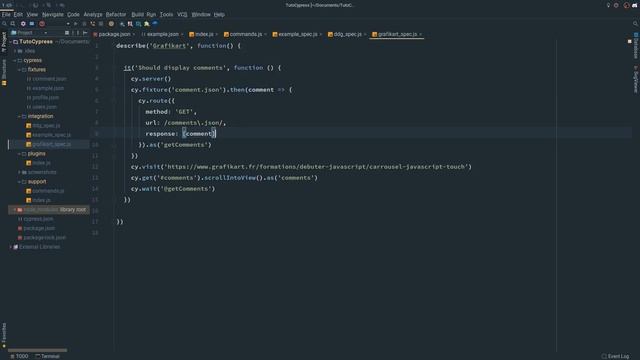This screenshot has width=640, height=360.
Task: Open the Refactor menu
Action: click(x=116, y=14)
